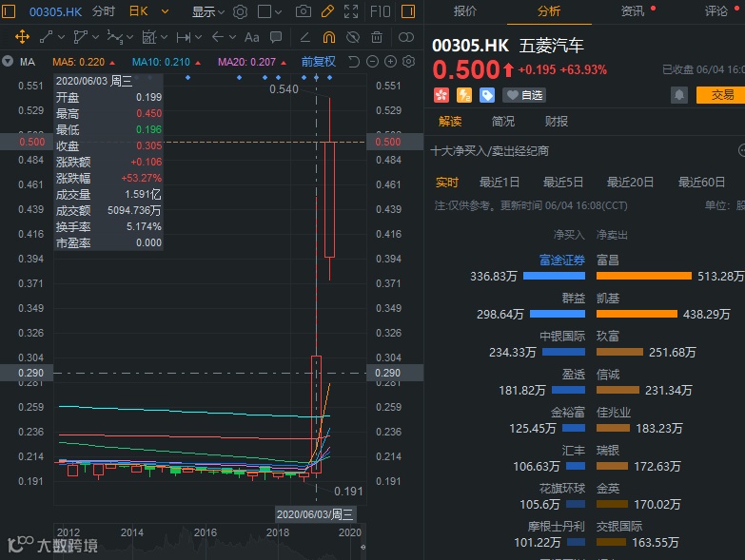
Task: Select the move crosshair tool
Action: tap(22, 36)
